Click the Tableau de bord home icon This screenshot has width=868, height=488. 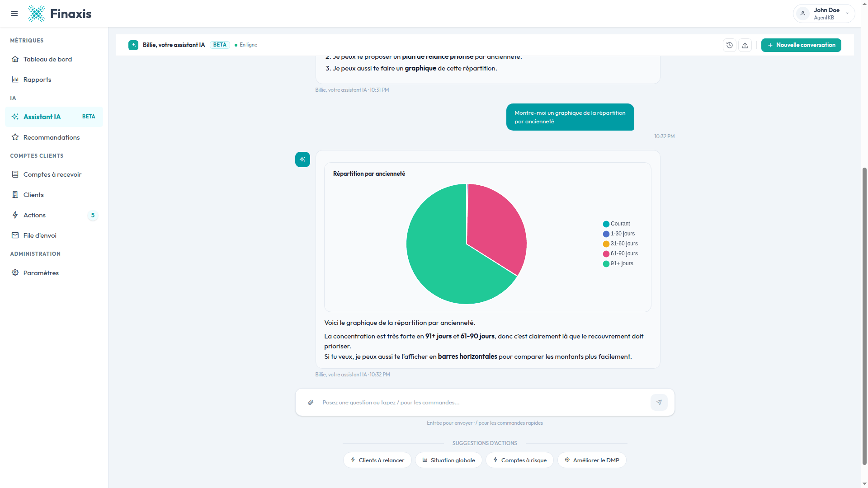(x=15, y=59)
